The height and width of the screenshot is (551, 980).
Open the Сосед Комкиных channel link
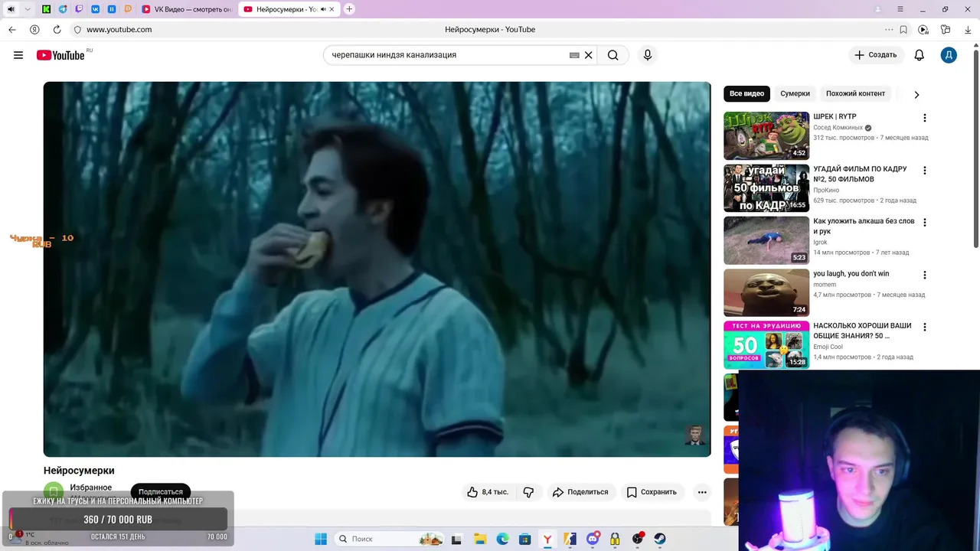coord(838,128)
